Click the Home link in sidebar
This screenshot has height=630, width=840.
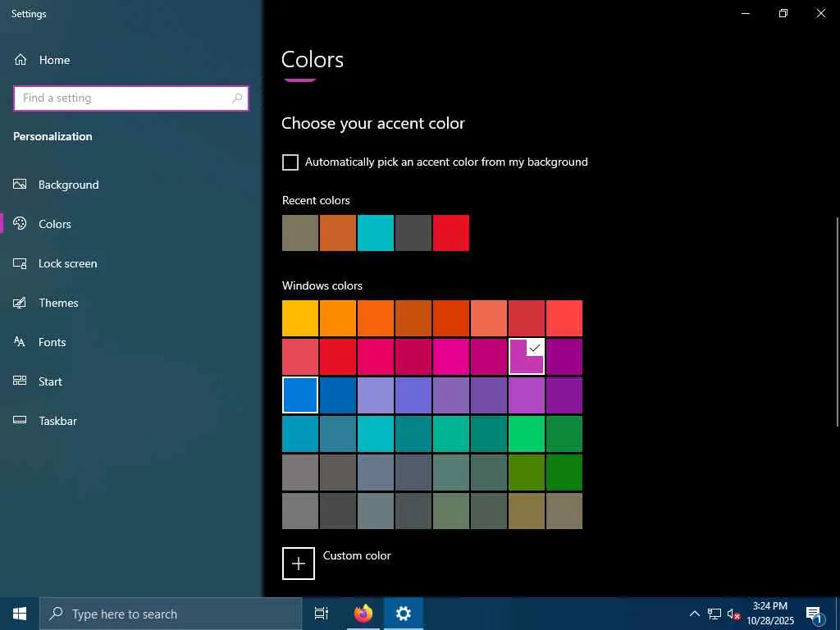(54, 60)
